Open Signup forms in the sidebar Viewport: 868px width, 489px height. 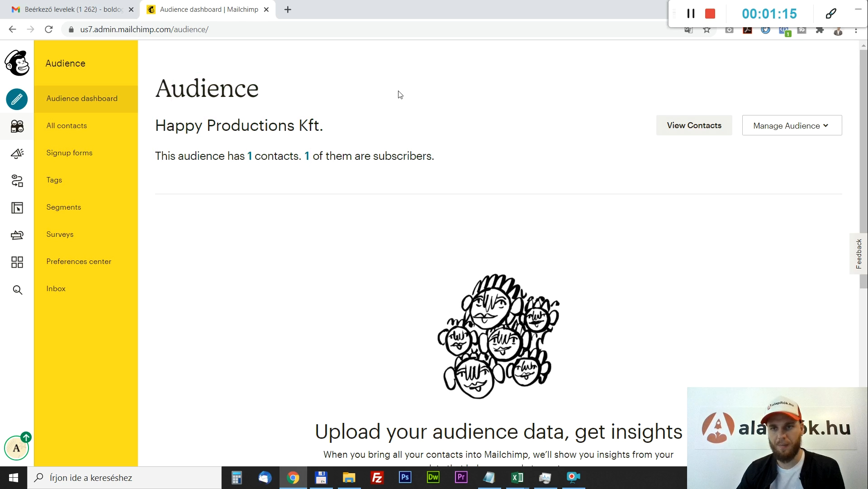click(86, 153)
